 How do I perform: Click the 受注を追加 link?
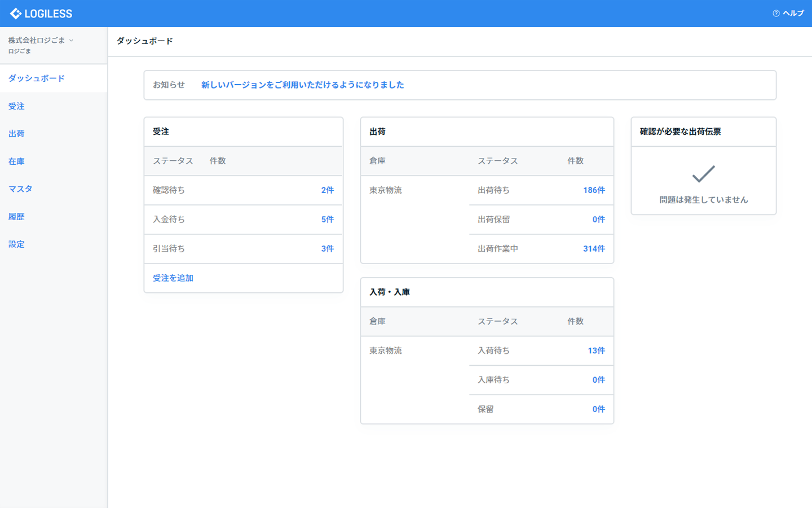[x=173, y=278]
